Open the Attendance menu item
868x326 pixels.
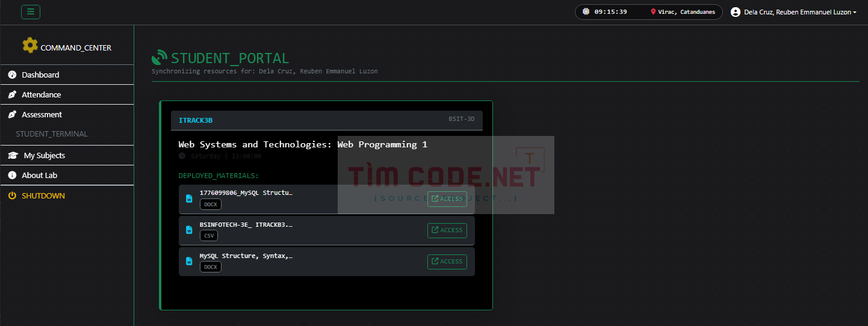[67, 94]
